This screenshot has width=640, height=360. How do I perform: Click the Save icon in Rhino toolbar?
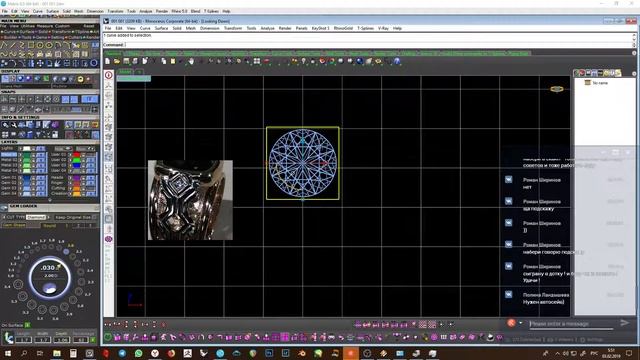point(126,61)
